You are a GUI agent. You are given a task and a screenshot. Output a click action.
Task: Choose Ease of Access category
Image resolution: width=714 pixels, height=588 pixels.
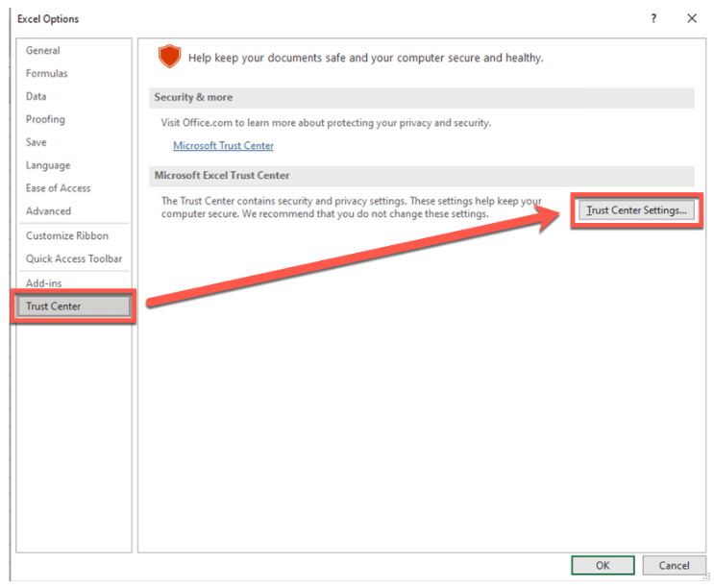[58, 188]
